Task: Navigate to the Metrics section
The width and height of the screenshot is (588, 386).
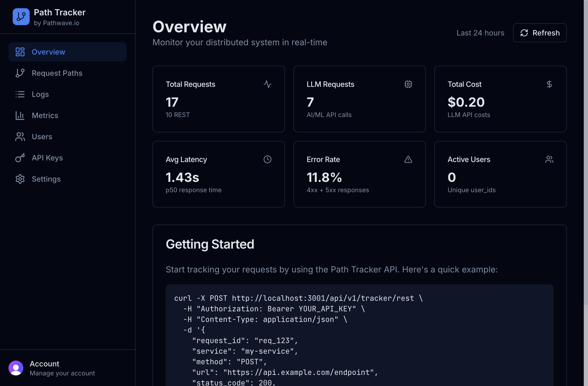Action: (45, 115)
